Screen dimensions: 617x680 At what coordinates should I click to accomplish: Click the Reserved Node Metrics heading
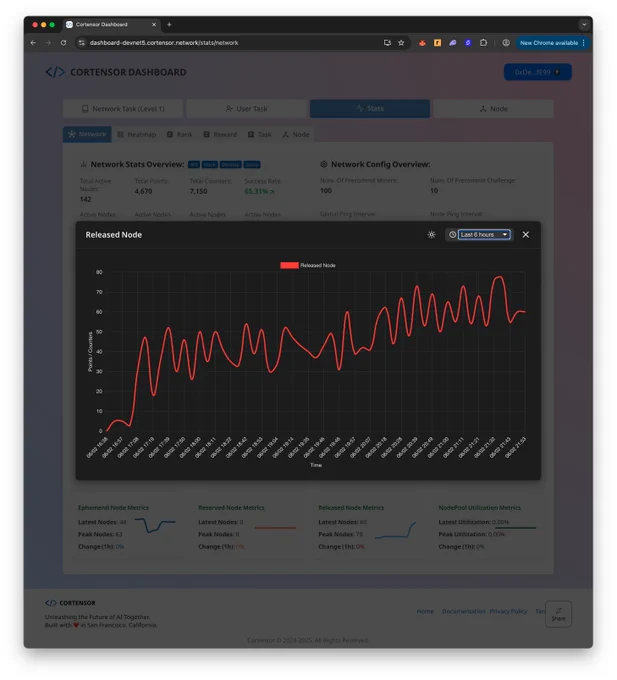click(x=231, y=508)
